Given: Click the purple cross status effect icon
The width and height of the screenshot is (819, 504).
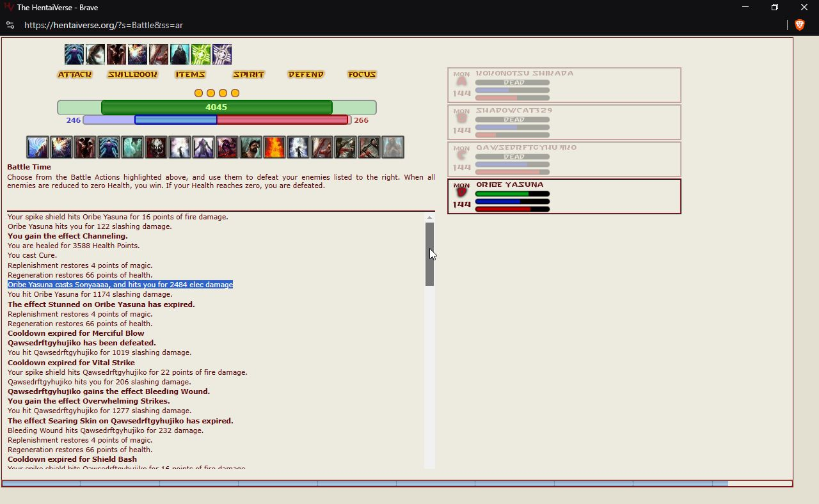Looking at the screenshot, I should tap(222, 54).
